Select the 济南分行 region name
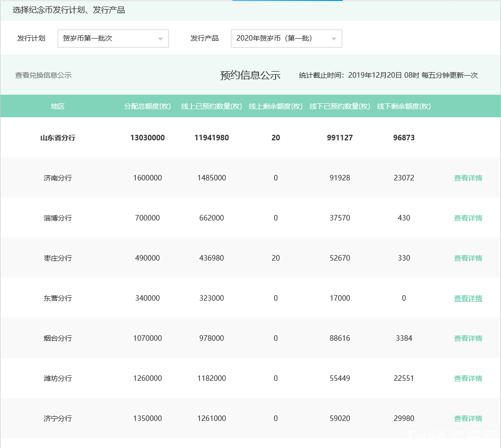The height and width of the screenshot is (448, 501). [x=58, y=178]
